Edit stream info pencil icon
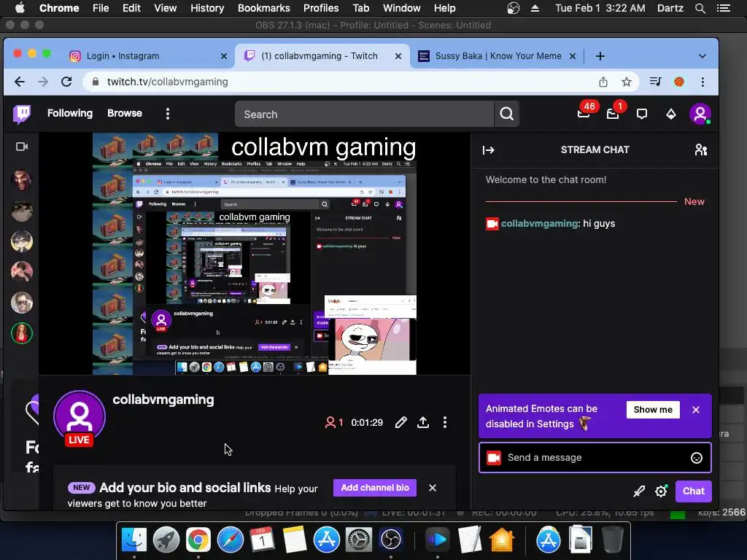Image resolution: width=747 pixels, height=560 pixels. coord(400,422)
